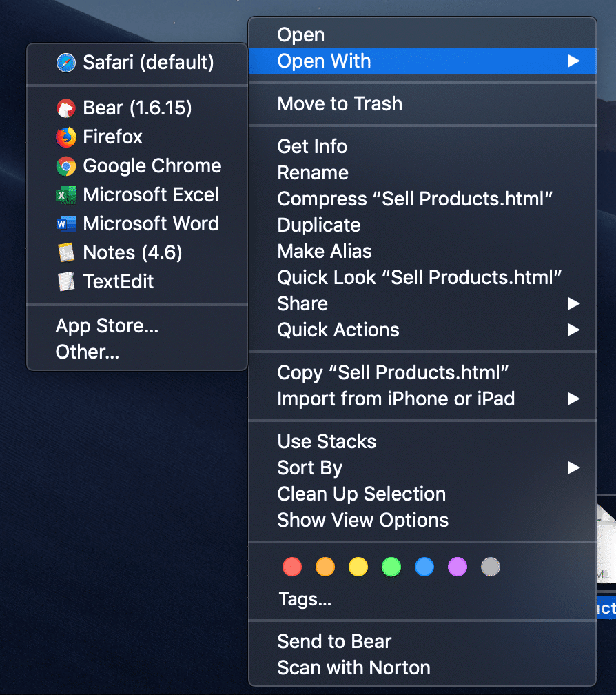Viewport: 616px width, 695px height.
Task: Click the Microsoft Excel icon
Action: pos(66,195)
